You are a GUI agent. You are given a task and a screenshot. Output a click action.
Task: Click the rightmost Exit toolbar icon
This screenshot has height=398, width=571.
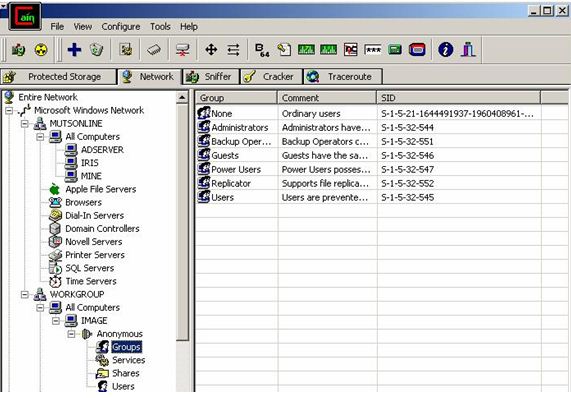pyautogui.click(x=468, y=50)
